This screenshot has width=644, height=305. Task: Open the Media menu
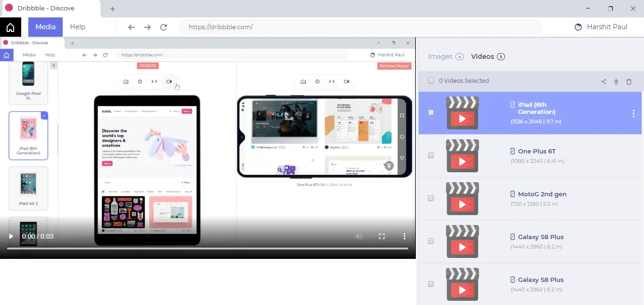[45, 27]
